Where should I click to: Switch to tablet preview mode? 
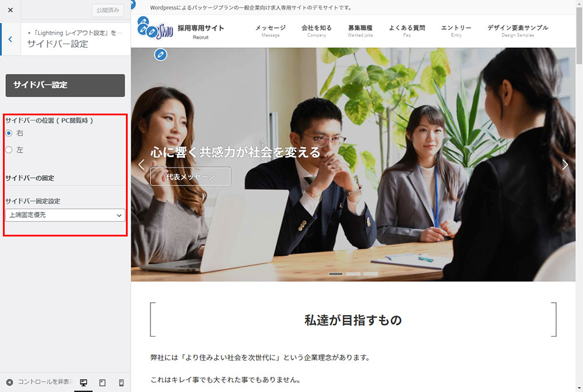102,383
